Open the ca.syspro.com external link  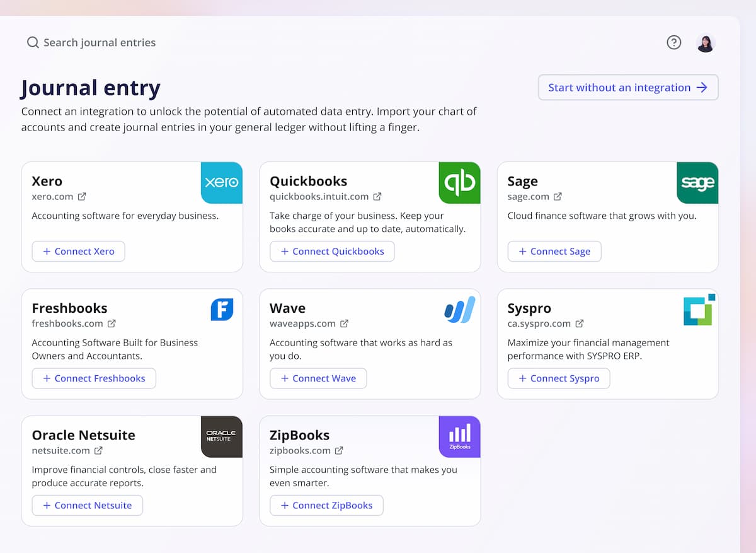[545, 323]
